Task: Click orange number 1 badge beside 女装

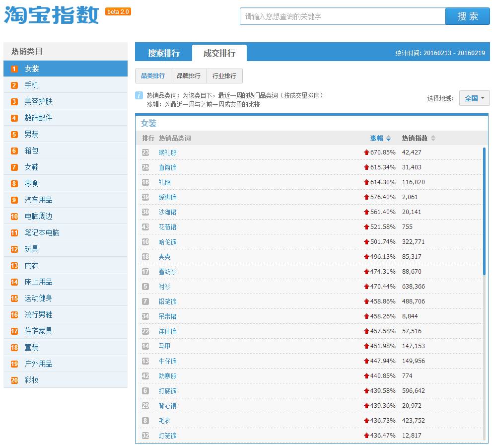Action: tap(14, 69)
